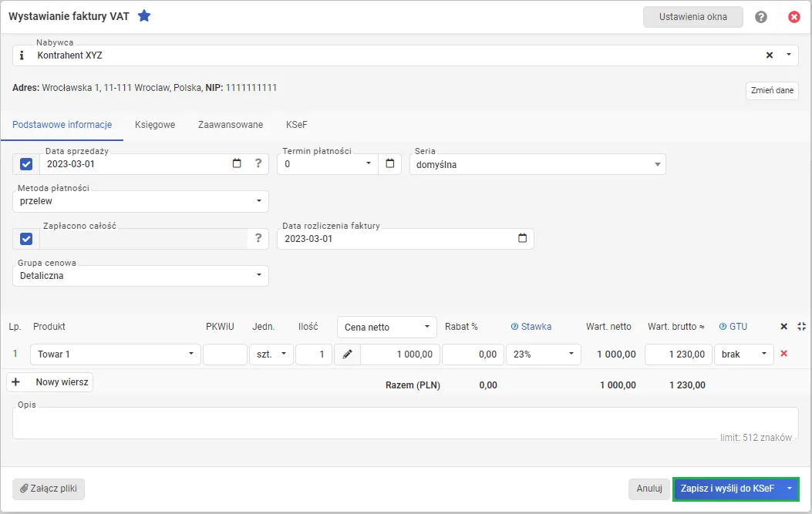This screenshot has width=812, height=514.
Task: Click the blue favorite star icon
Action: coord(144,16)
